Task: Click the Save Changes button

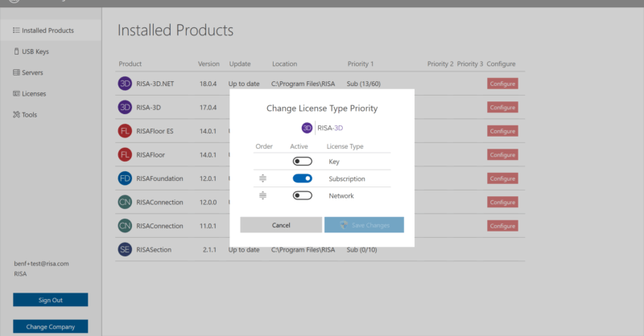Action: tap(364, 225)
